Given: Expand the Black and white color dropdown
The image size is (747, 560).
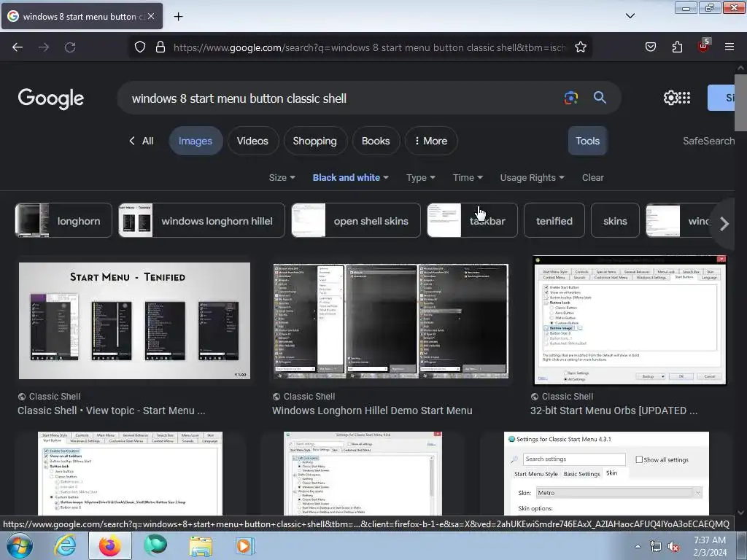Looking at the screenshot, I should pos(351,178).
